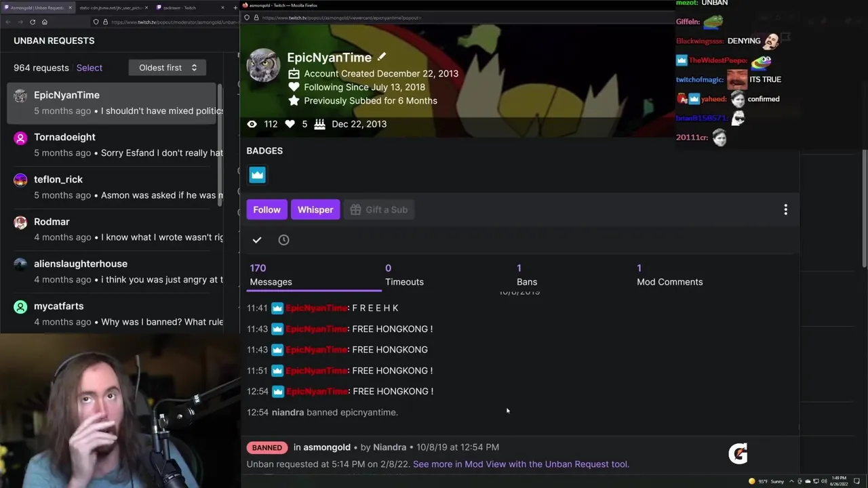Click Niandra moderator name in ban info
The height and width of the screenshot is (488, 868).
pos(389,447)
